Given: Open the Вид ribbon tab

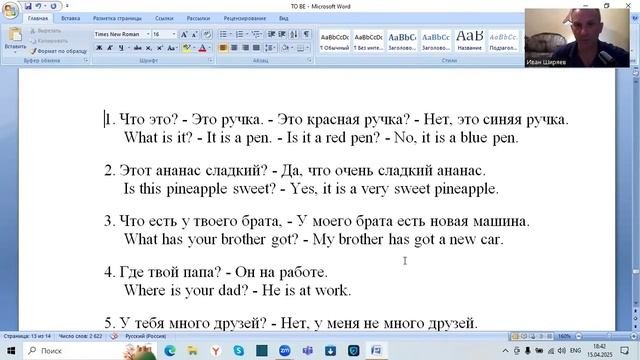Looking at the screenshot, I should [x=283, y=18].
